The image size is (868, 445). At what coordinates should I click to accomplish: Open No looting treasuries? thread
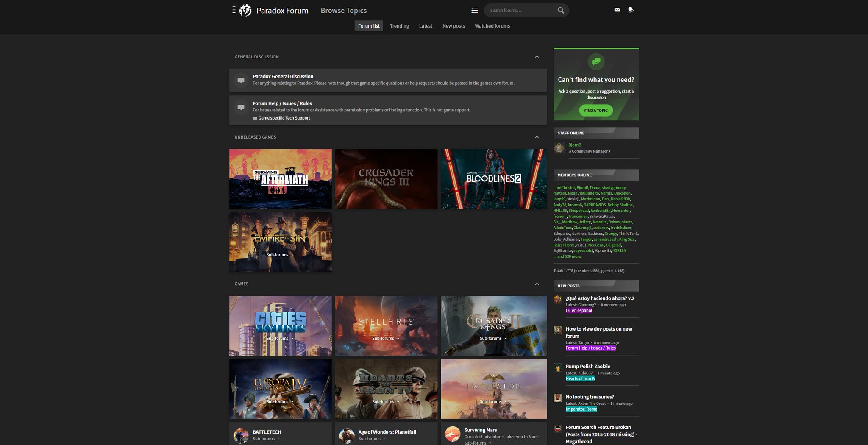(x=590, y=397)
